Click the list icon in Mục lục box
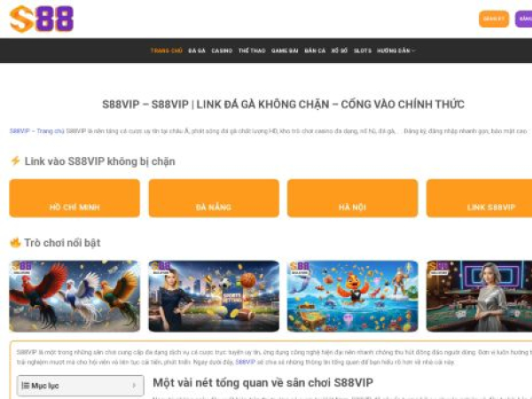Viewport: 532px width, 399px height. click(x=25, y=386)
